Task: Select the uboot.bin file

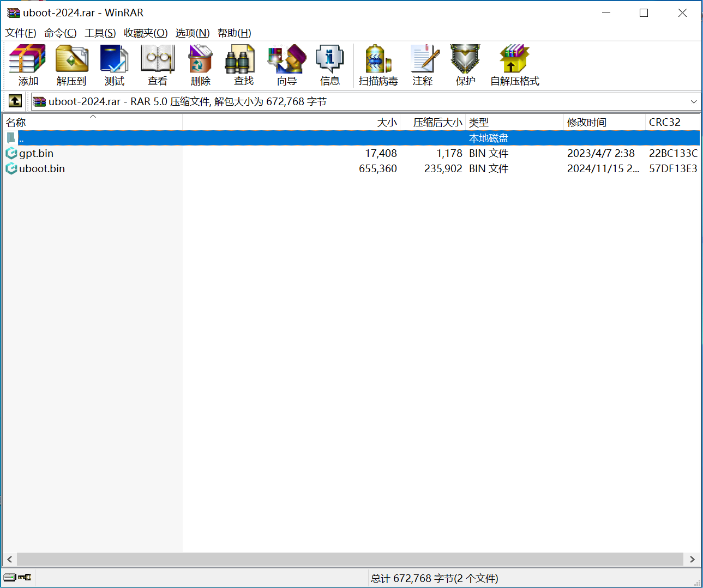Action: tap(42, 169)
